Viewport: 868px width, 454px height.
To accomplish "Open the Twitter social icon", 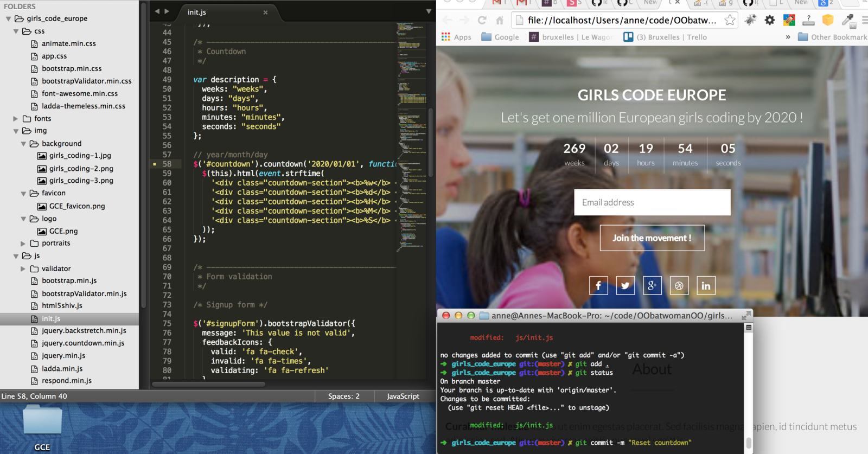I will coord(626,285).
